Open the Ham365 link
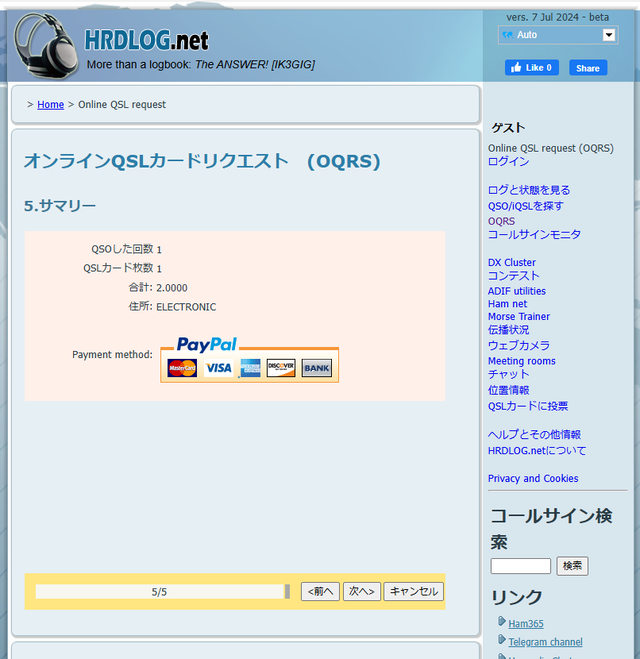The width and height of the screenshot is (640, 659). point(526,624)
